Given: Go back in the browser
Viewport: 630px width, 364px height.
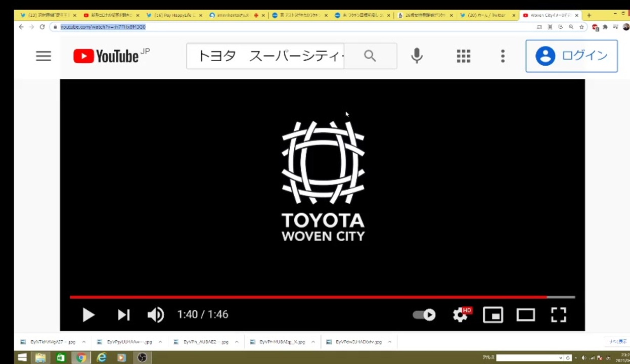Looking at the screenshot, I should [21, 27].
